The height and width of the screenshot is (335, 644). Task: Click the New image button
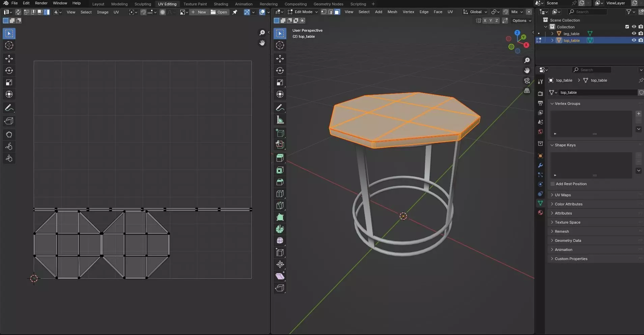click(x=199, y=12)
